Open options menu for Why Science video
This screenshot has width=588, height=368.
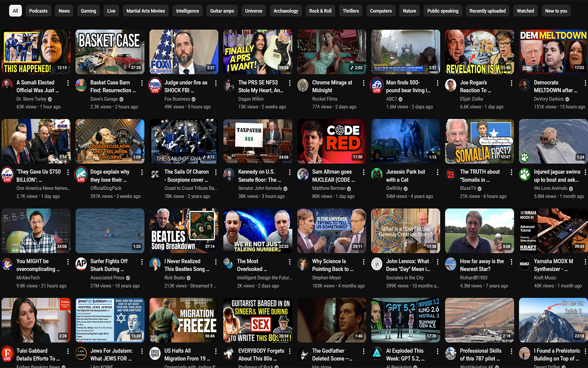364,261
